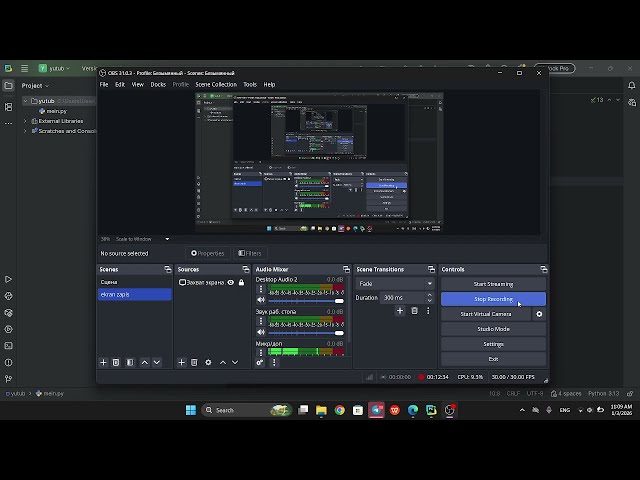This screenshot has height=480, width=640.
Task: Move source up in Sources panel
Action: pyautogui.click(x=223, y=362)
